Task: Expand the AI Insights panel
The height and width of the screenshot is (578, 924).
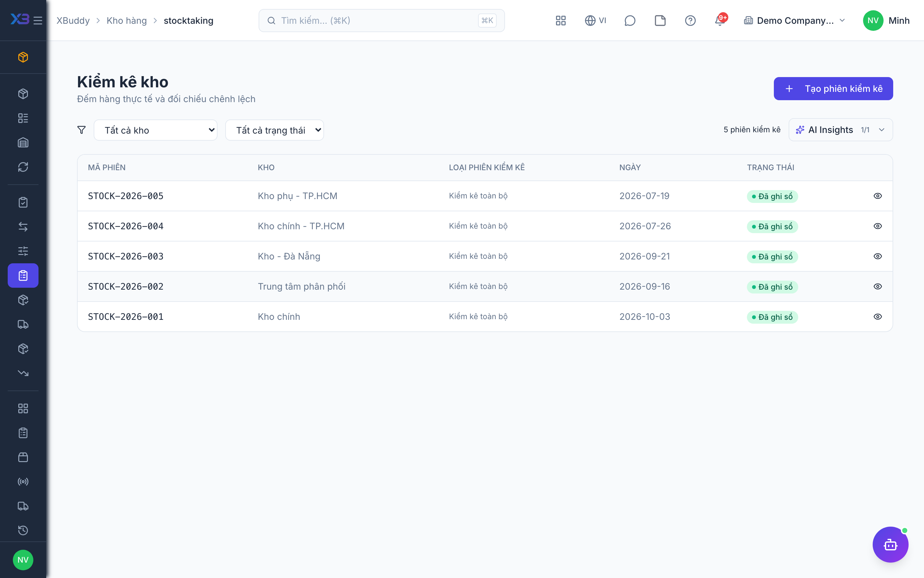Action: point(840,130)
